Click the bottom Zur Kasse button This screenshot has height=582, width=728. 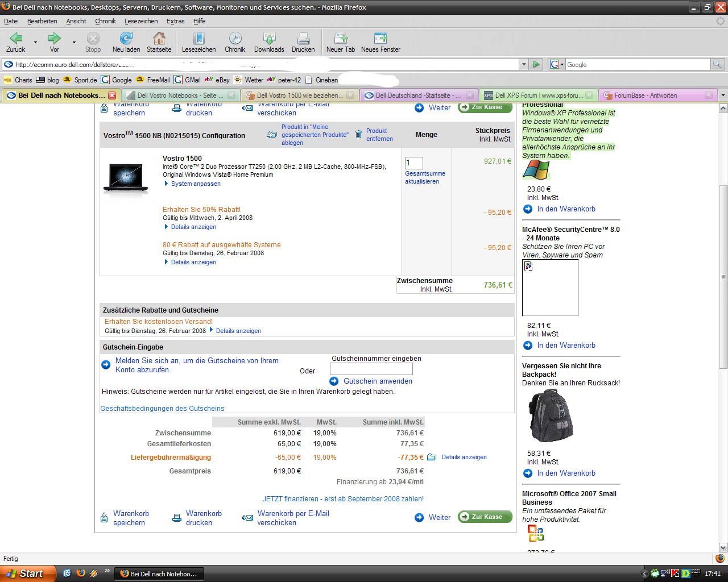(485, 517)
